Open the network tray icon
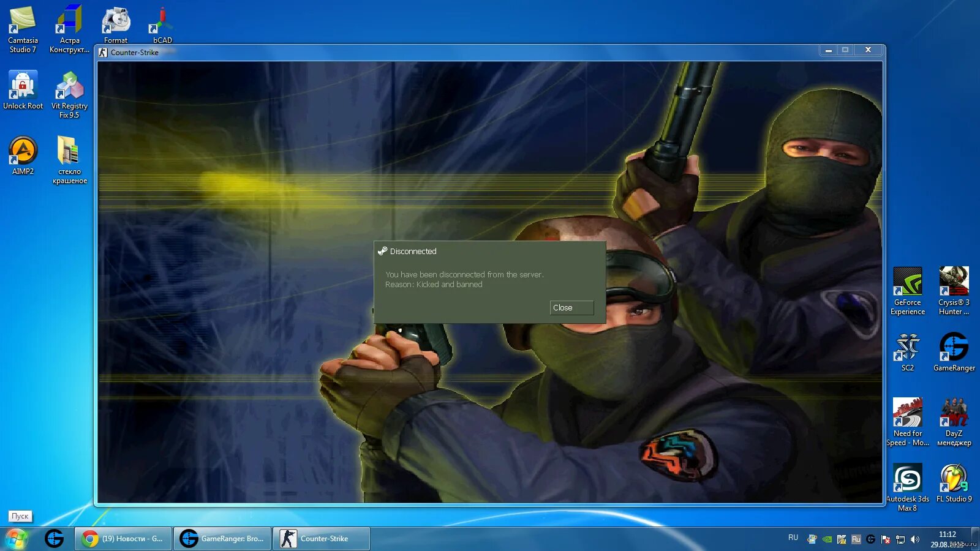Viewport: 980px width, 551px height. pos(900,539)
